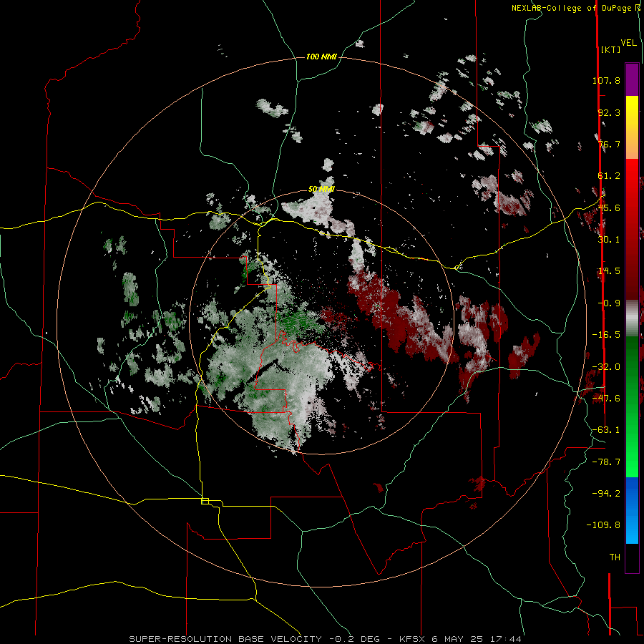This screenshot has width=644, height=644.
Task: Select the 92.3 legend value
Action: click(x=609, y=112)
